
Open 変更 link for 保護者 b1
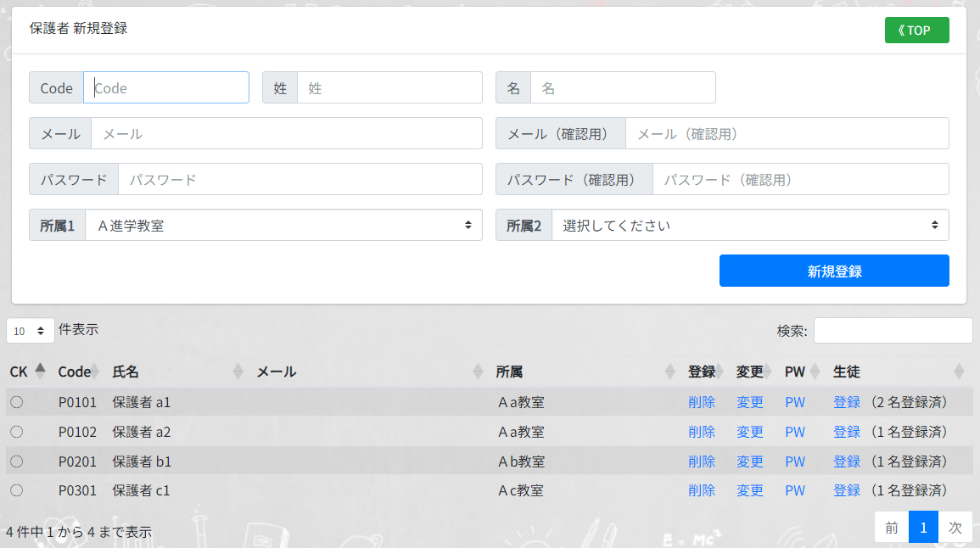click(x=750, y=461)
